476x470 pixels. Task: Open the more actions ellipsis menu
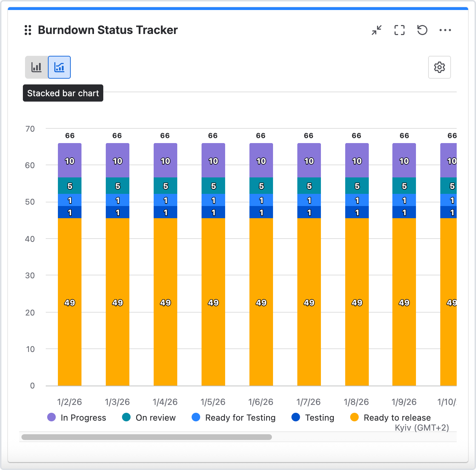coord(445,30)
